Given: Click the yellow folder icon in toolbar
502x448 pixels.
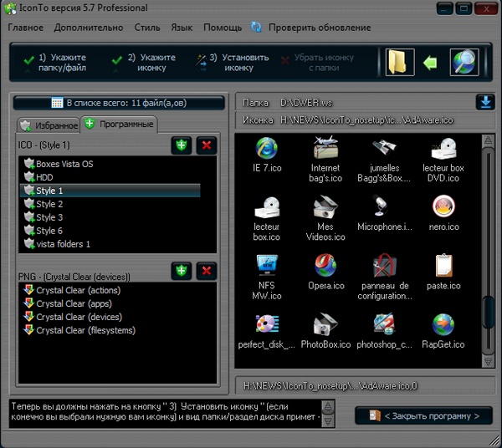Looking at the screenshot, I should tap(400, 63).
